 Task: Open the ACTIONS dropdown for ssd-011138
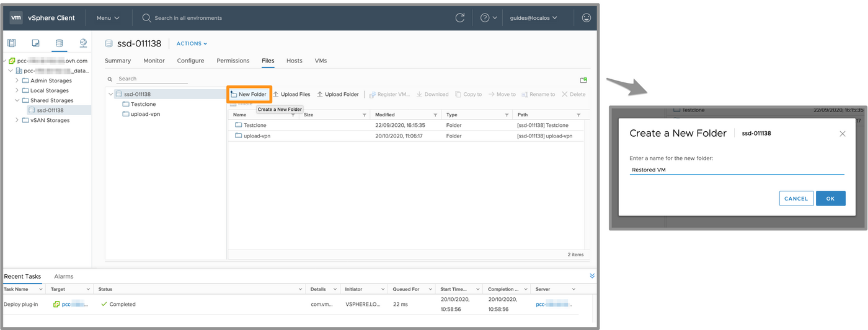pos(192,43)
